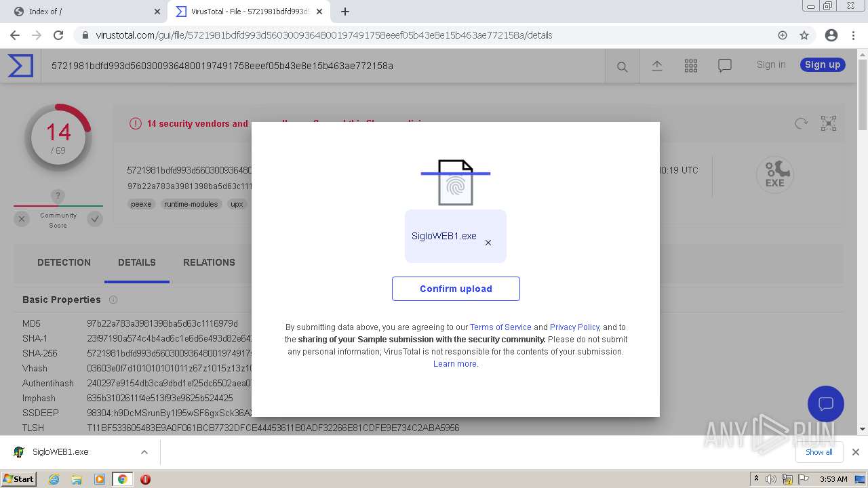Open a new browser tab with plus
This screenshot has height=488, width=868.
click(345, 12)
